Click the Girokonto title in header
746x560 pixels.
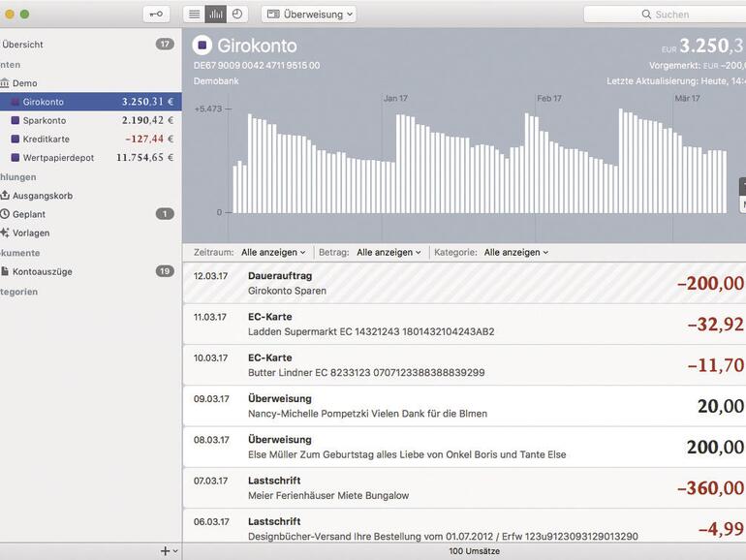click(x=257, y=46)
